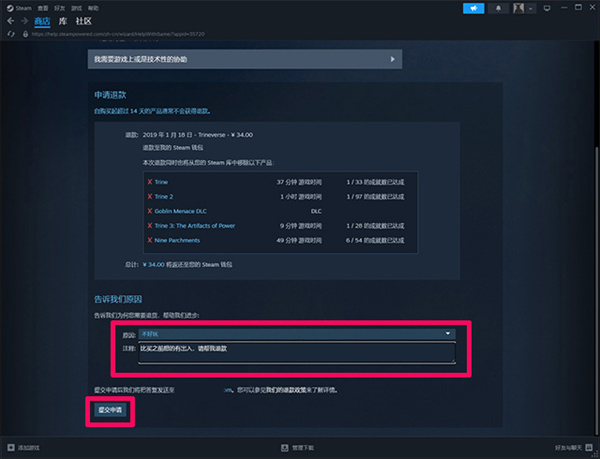
Task: Click the user avatar thumbnail
Action: 518,8
